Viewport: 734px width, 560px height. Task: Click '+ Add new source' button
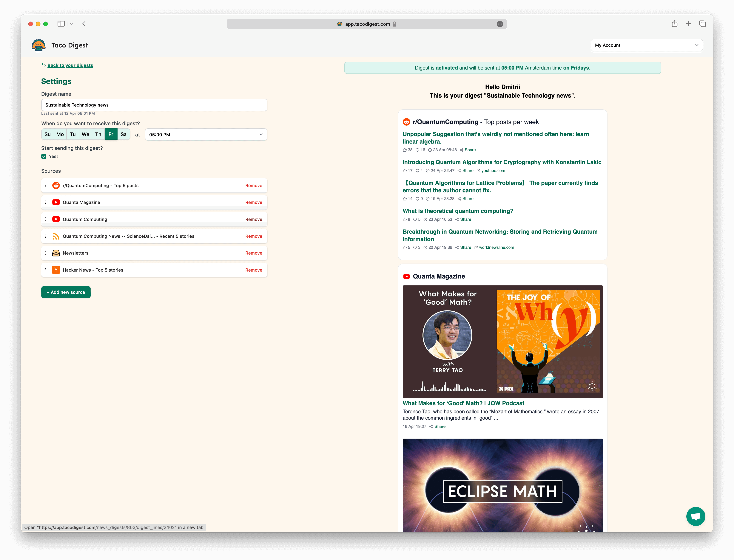tap(66, 292)
